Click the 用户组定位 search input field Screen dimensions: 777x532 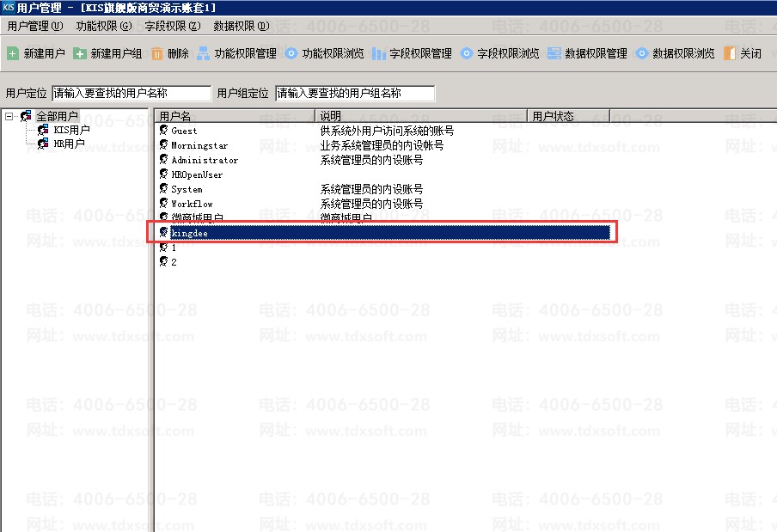click(x=354, y=93)
